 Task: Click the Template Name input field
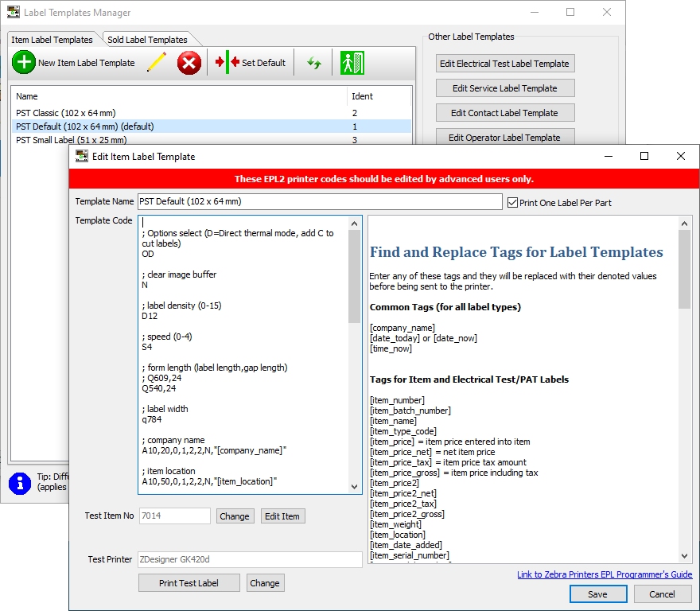[320, 201]
